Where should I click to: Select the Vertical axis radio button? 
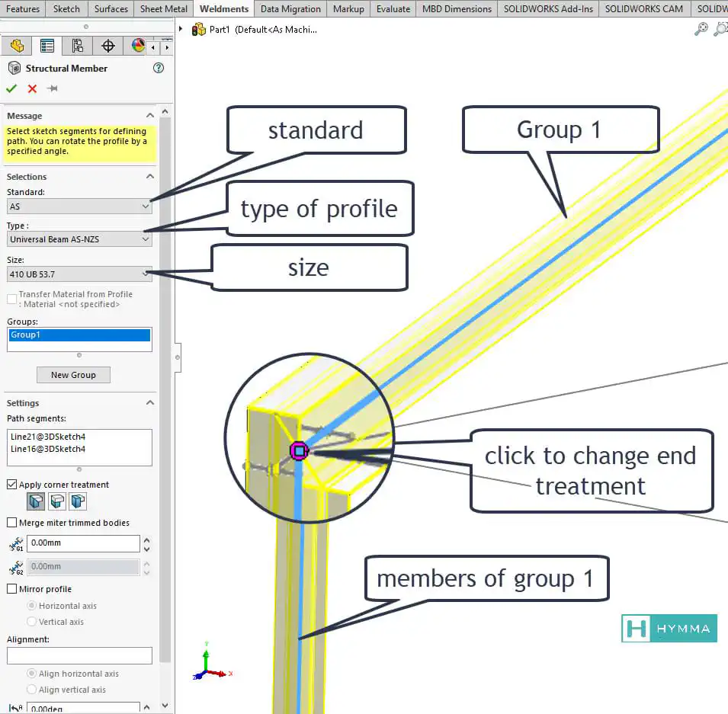[31, 621]
